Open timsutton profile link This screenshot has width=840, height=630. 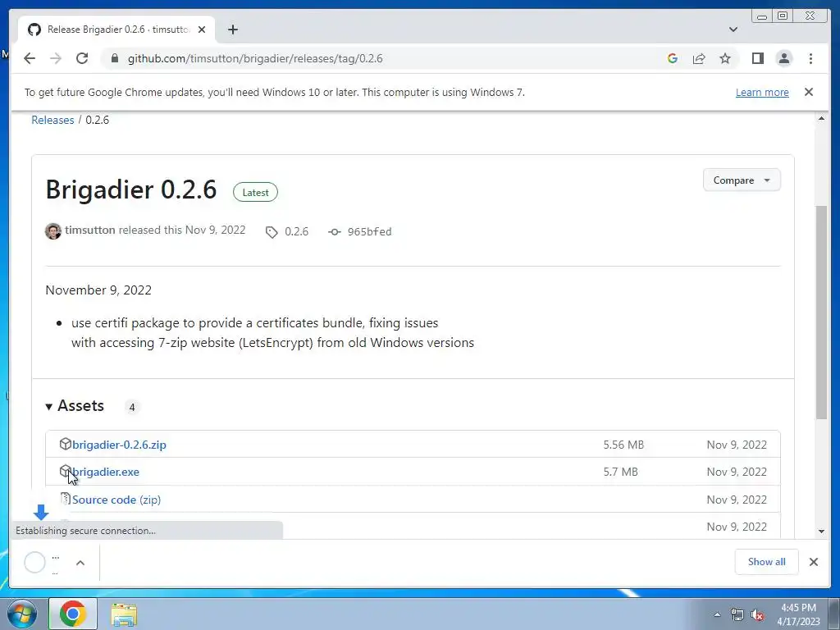tap(90, 231)
